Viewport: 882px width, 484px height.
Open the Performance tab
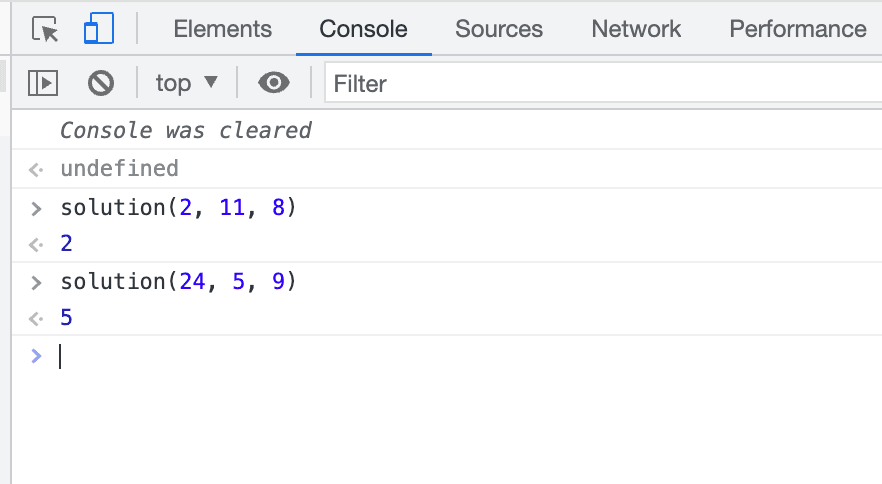pos(797,29)
